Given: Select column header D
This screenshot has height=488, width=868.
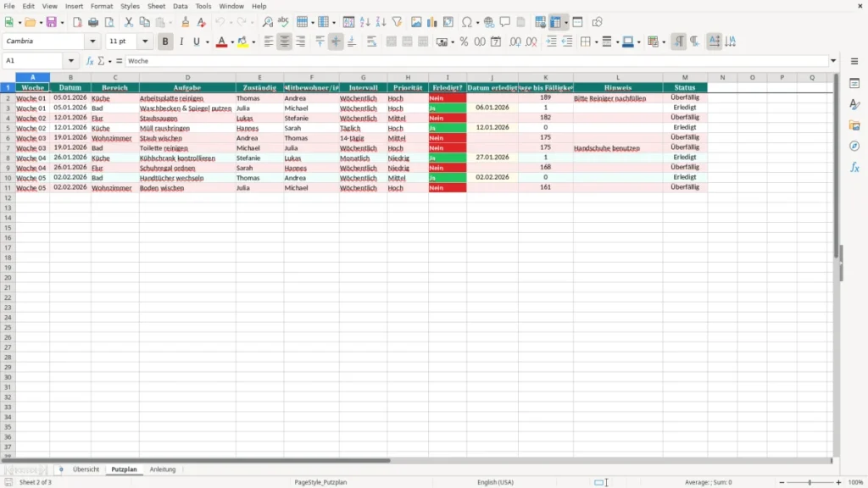Looking at the screenshot, I should click(x=187, y=77).
